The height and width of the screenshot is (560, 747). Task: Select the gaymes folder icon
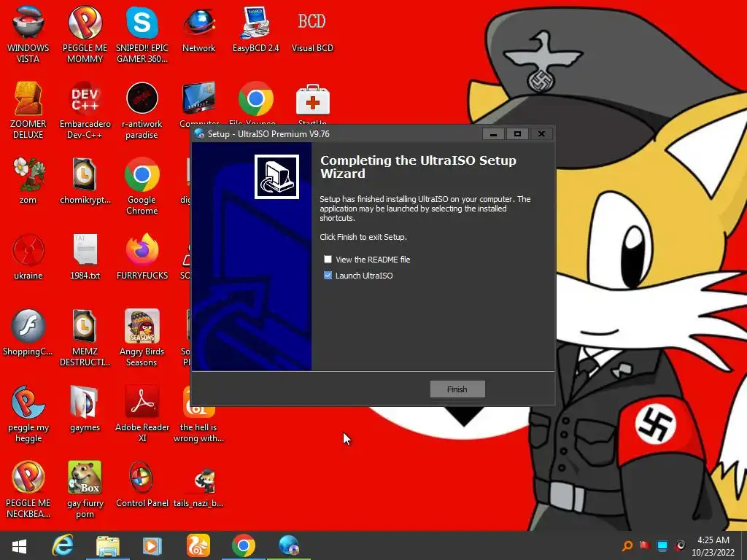(85, 408)
